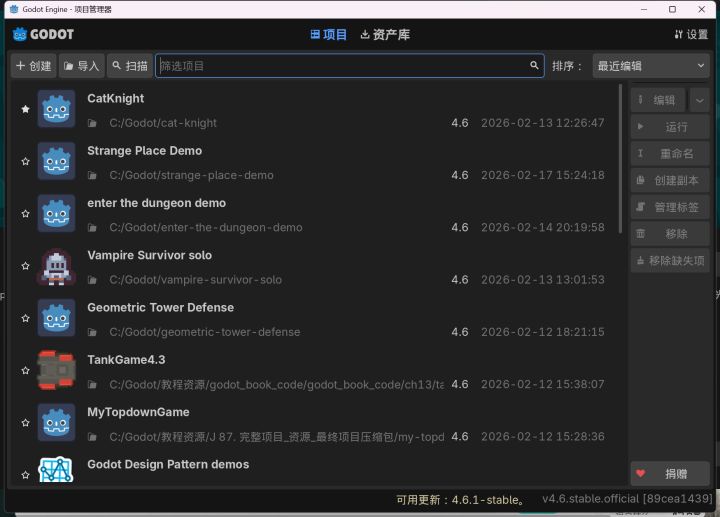Click the heart Donate (捐赠) button
The image size is (720, 517).
669,474
